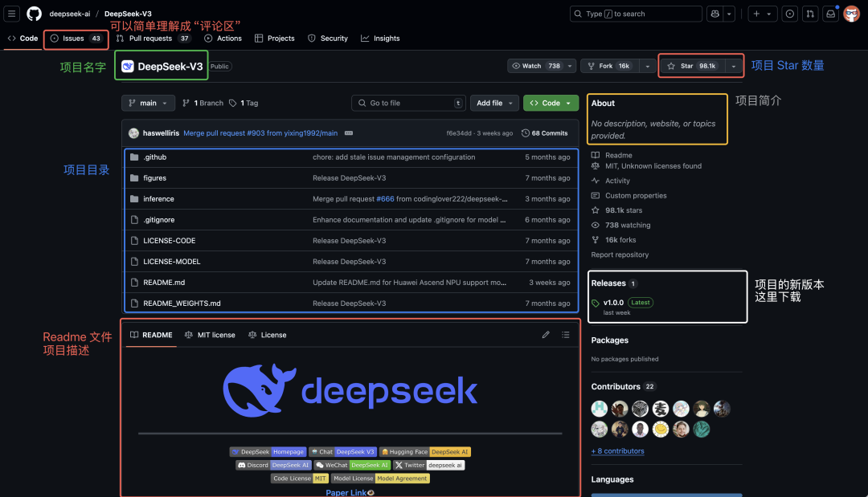The width and height of the screenshot is (868, 497).
Task: Click the create new plus icon
Action: (756, 14)
